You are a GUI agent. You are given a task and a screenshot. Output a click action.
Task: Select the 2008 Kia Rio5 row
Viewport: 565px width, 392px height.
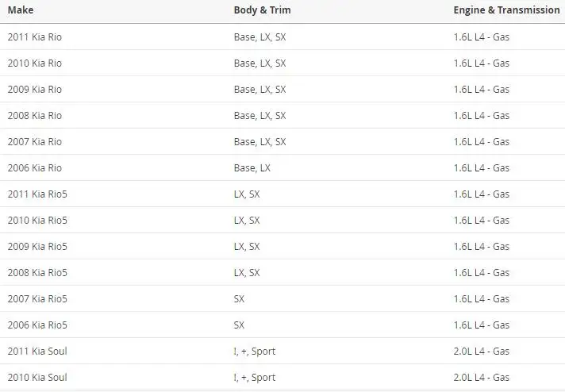click(282, 272)
